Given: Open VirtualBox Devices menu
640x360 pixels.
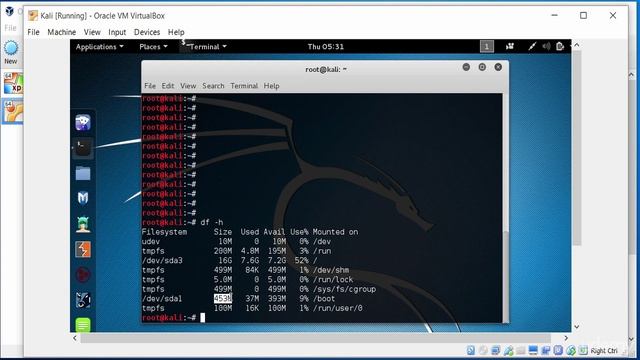Looking at the screenshot, I should [x=147, y=32].
